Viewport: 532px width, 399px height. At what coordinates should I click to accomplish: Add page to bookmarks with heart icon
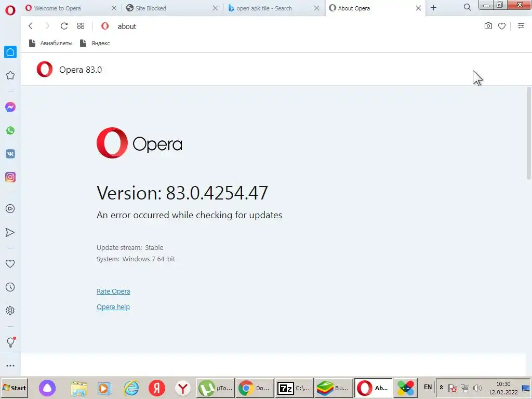click(502, 26)
